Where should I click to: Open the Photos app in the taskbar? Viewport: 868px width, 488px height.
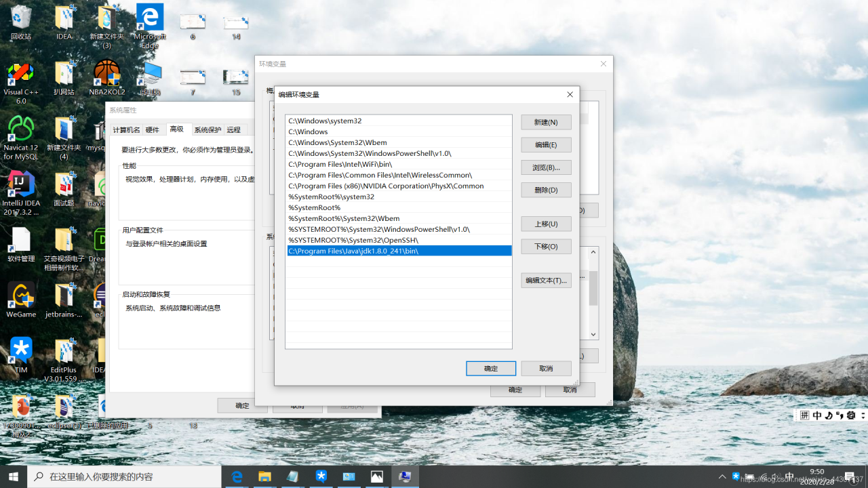coord(376,476)
